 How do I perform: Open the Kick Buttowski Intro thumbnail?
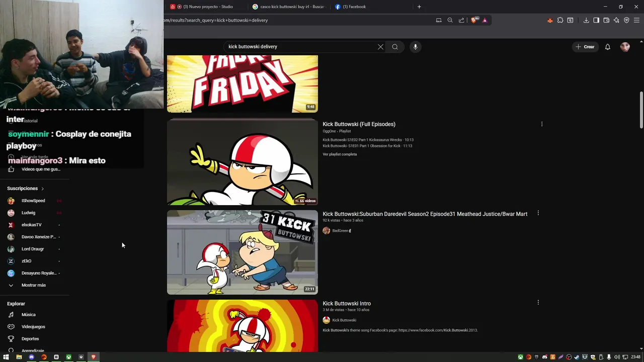click(243, 326)
